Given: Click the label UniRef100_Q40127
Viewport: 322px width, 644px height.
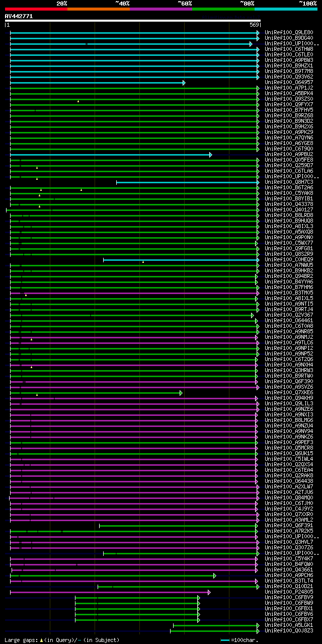Looking at the screenshot, I should [x=289, y=210].
